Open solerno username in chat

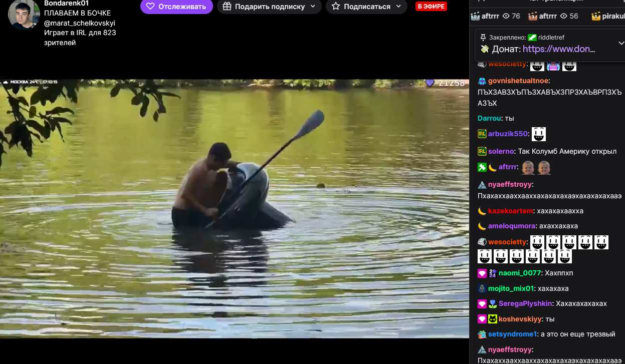coord(501,151)
